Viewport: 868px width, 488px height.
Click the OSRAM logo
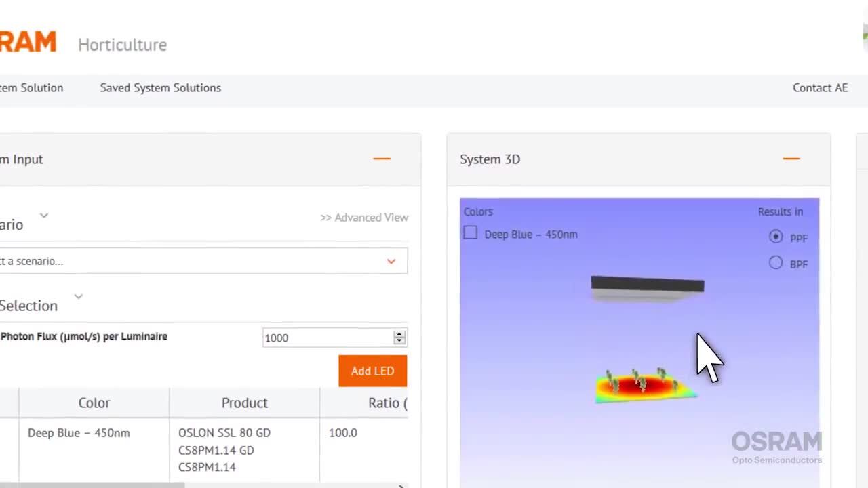(x=28, y=42)
